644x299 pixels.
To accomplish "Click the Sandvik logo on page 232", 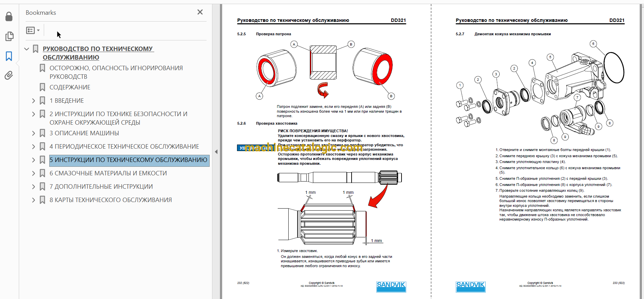I will pos(391,287).
